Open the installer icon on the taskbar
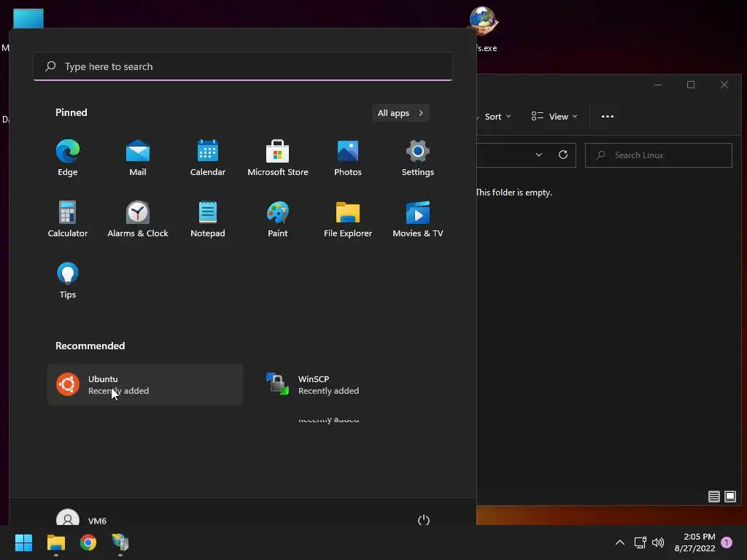The width and height of the screenshot is (747, 560). [x=120, y=542]
